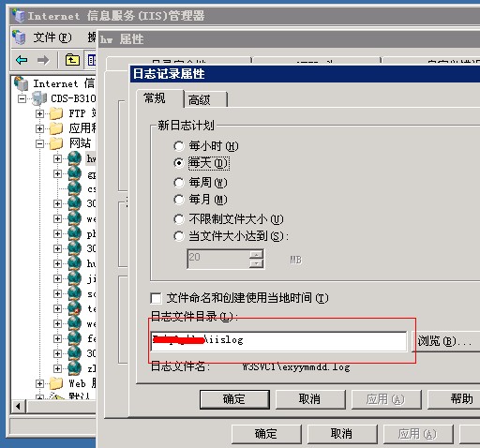This screenshot has width=480, height=448.
Task: Click the up one level folder icon
Action: [x=72, y=60]
